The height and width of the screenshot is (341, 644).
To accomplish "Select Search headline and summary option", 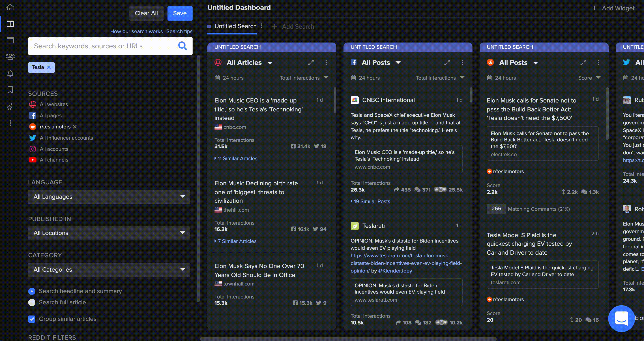I will [32, 291].
